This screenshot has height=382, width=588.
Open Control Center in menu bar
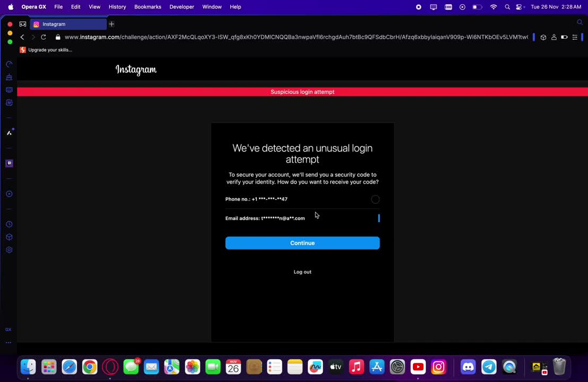520,7
